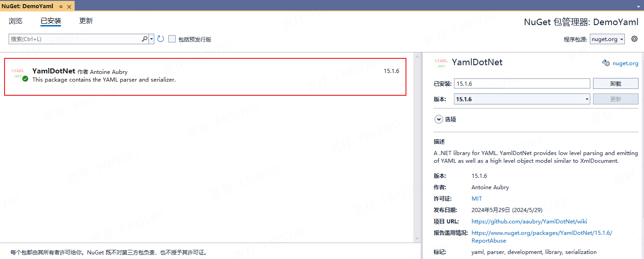Switch to the 已安装 installed tab
Image resolution: width=644 pixels, height=259 pixels.
[x=51, y=21]
